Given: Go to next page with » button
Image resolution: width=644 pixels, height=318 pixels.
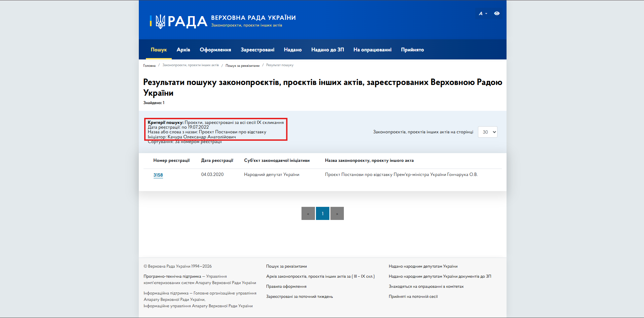Looking at the screenshot, I should pos(337,214).
